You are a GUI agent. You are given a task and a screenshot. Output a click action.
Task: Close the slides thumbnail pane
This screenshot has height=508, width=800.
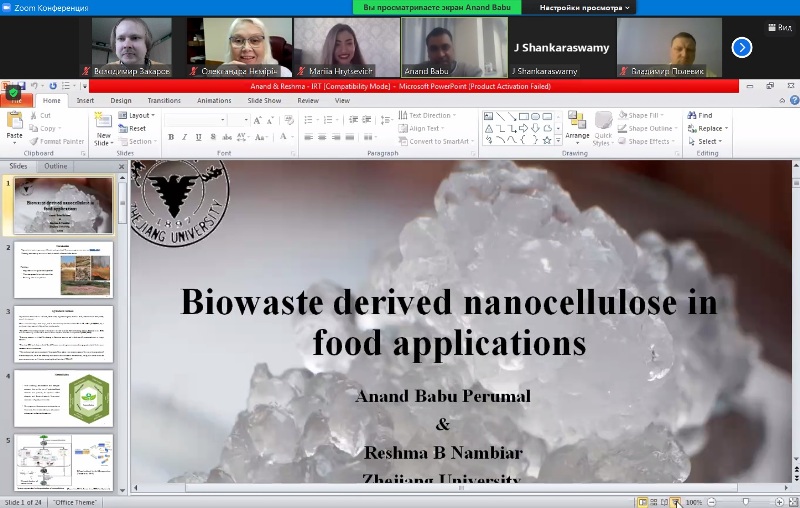(121, 167)
